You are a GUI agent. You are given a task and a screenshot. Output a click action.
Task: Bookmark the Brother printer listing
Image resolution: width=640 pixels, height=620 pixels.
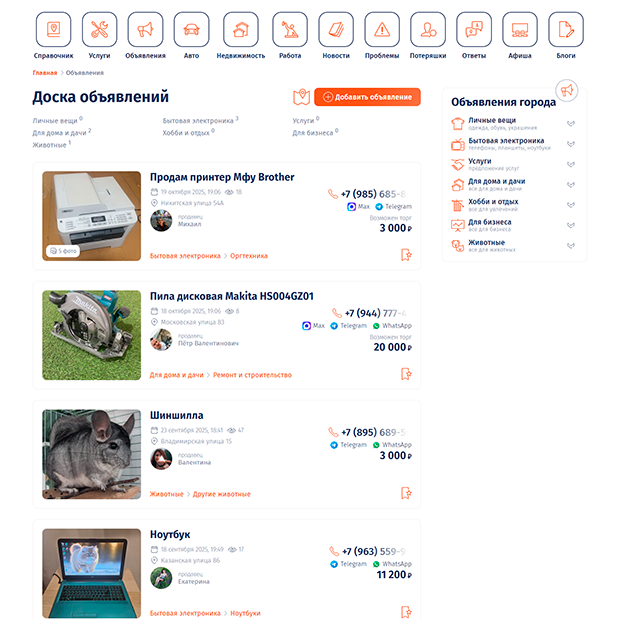(x=406, y=255)
